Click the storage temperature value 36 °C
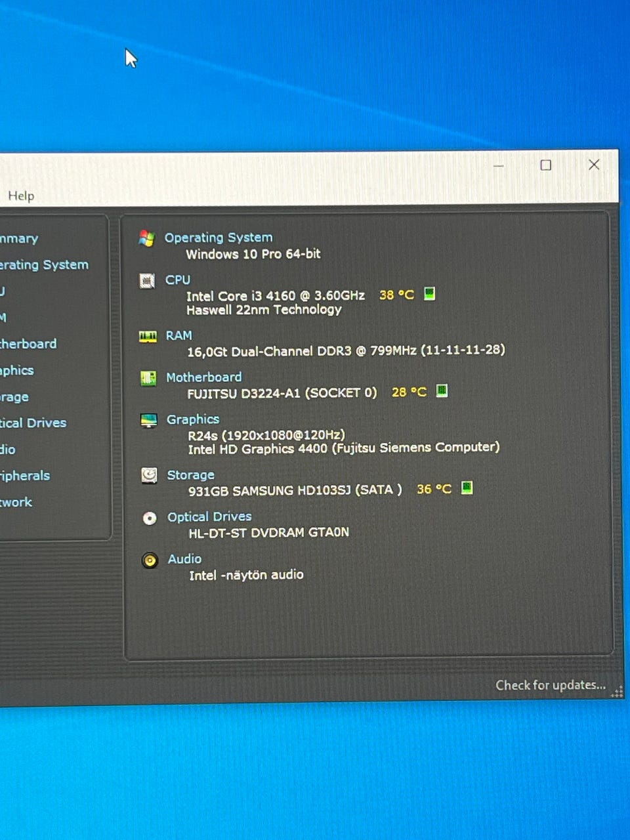 click(434, 489)
